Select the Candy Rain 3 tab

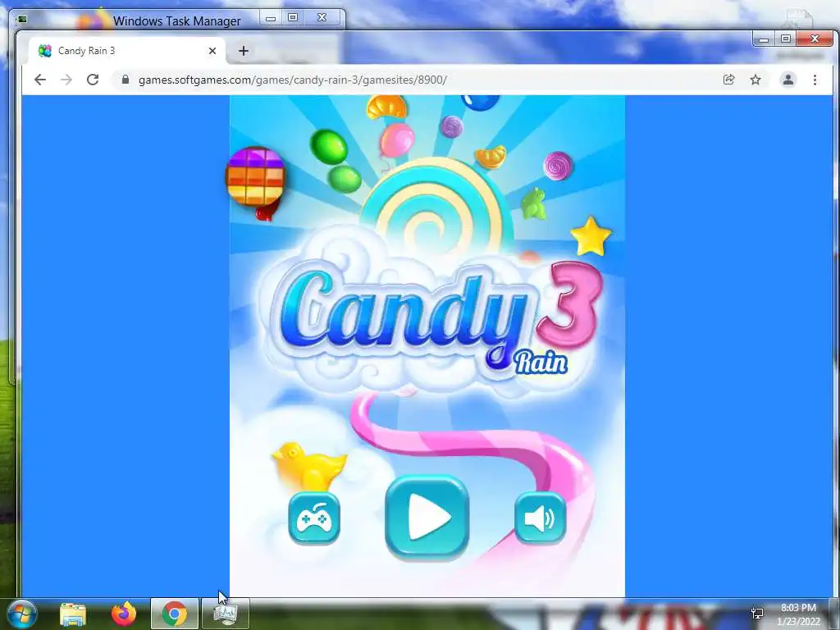127,51
